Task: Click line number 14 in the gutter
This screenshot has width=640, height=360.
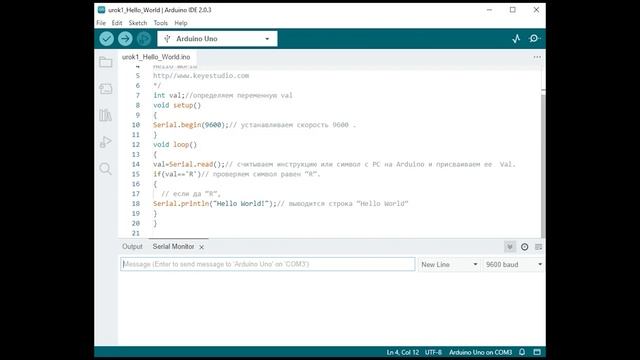Action: pyautogui.click(x=136, y=164)
